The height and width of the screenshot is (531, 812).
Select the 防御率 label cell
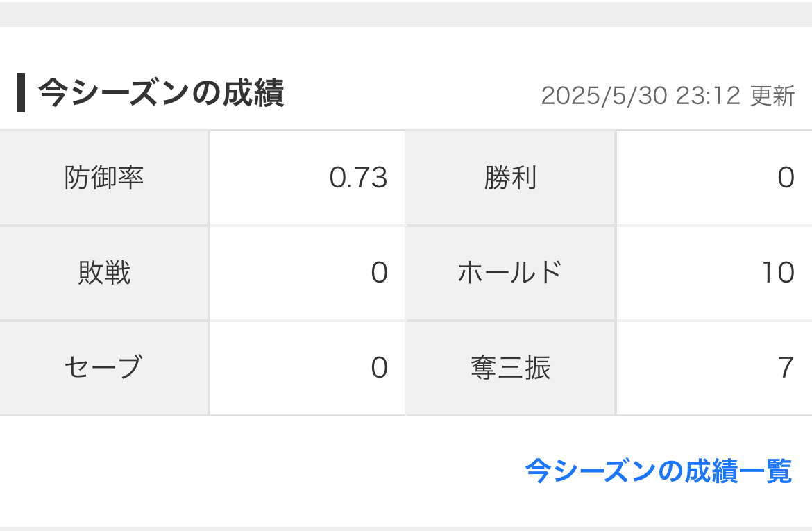pyautogui.click(x=104, y=178)
